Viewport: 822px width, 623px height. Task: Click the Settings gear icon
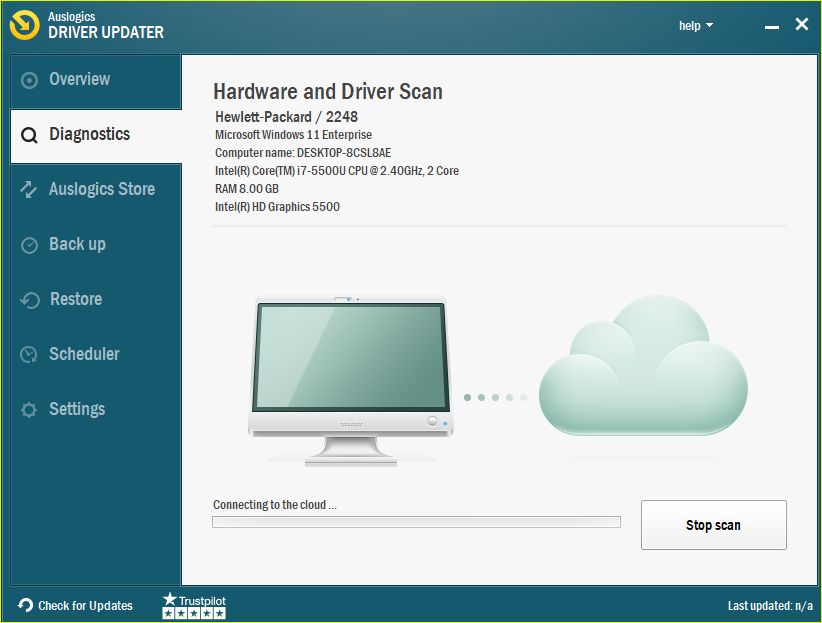29,410
